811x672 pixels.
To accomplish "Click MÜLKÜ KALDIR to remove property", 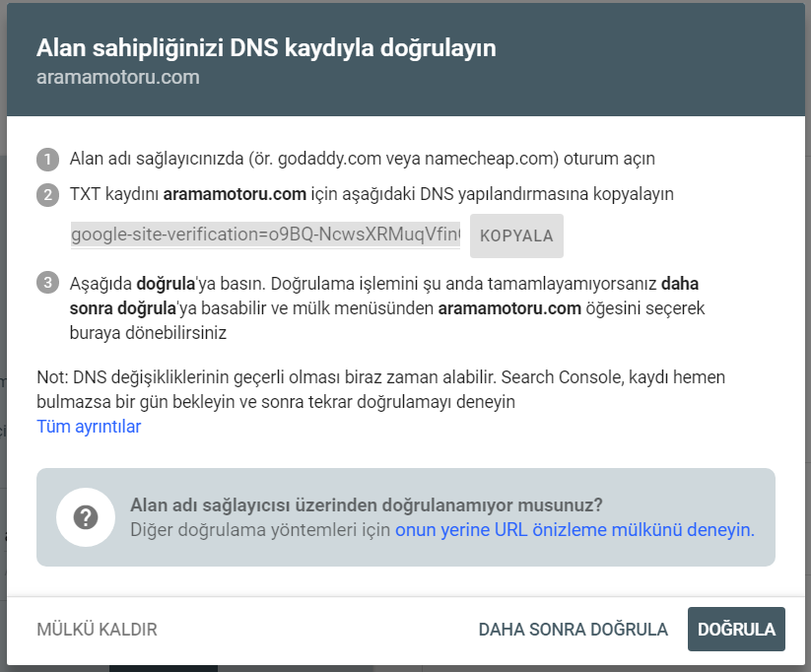I will [x=97, y=629].
